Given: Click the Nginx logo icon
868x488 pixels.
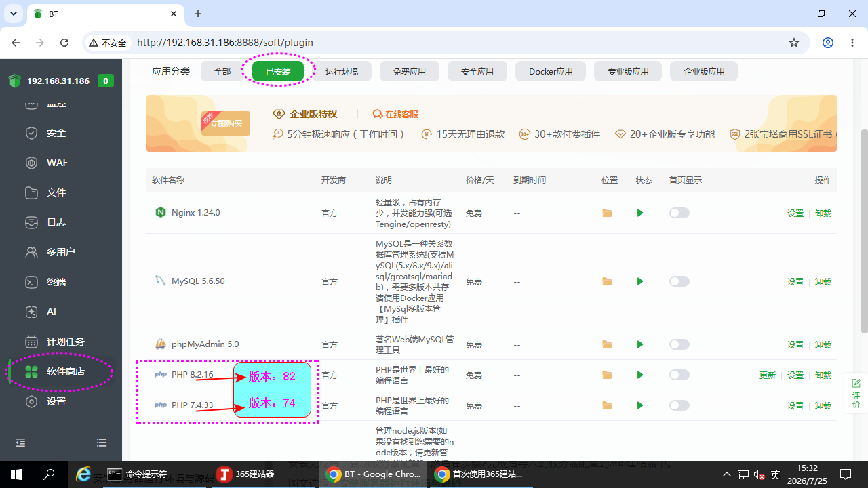Looking at the screenshot, I should 161,212.
